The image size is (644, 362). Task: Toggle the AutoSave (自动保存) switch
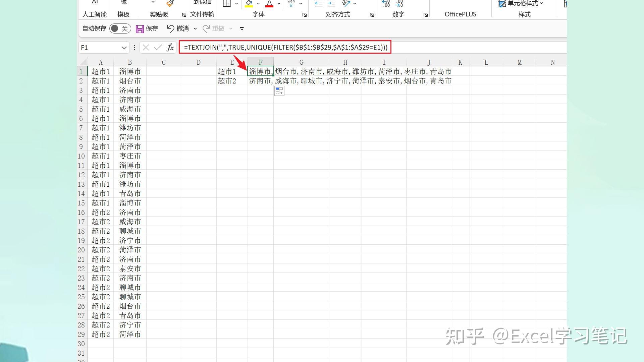pos(120,28)
